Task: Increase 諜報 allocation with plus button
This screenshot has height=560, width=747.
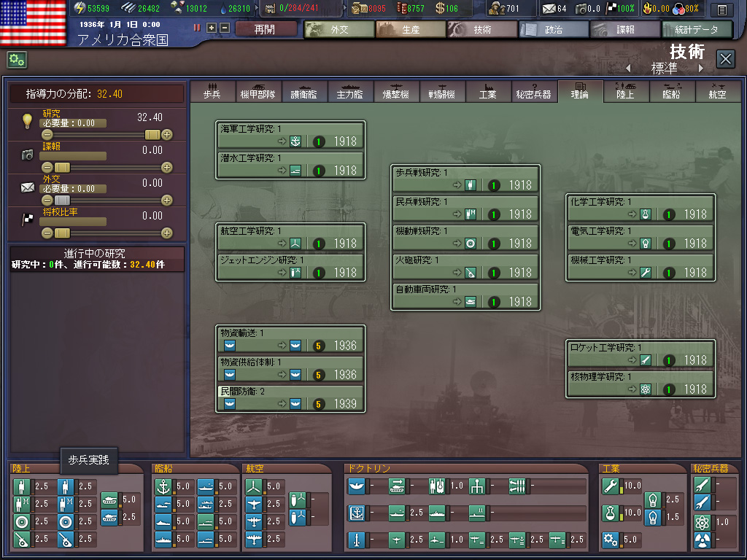Action: coord(167,168)
